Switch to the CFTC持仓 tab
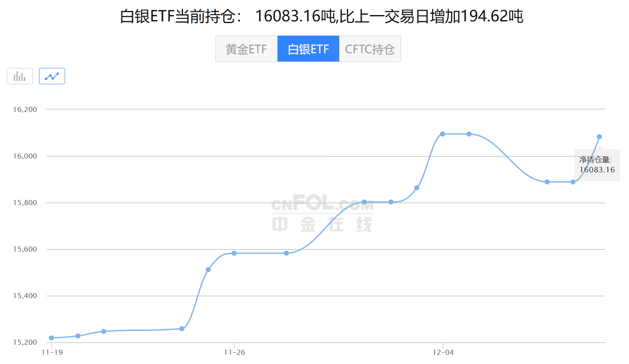This screenshot has width=629, height=364. pos(370,49)
